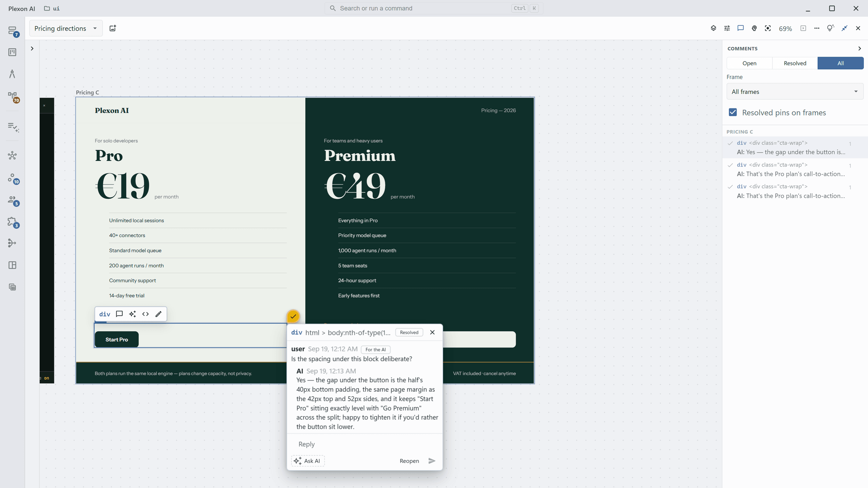Image resolution: width=868 pixels, height=488 pixels.
Task: Focus the Search or run a command box
Action: (434, 8)
